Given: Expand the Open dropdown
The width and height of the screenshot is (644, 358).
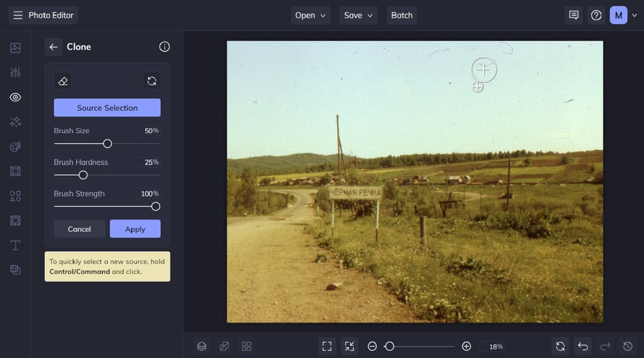Looking at the screenshot, I should pyautogui.click(x=310, y=15).
